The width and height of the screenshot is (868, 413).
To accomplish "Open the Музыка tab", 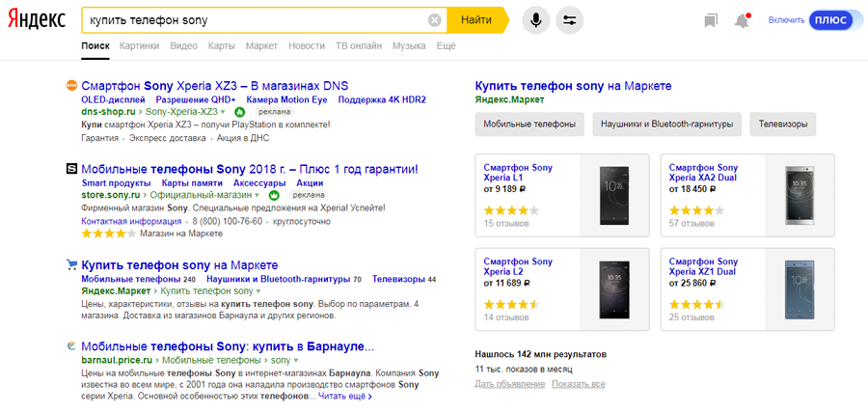I will click(x=409, y=46).
